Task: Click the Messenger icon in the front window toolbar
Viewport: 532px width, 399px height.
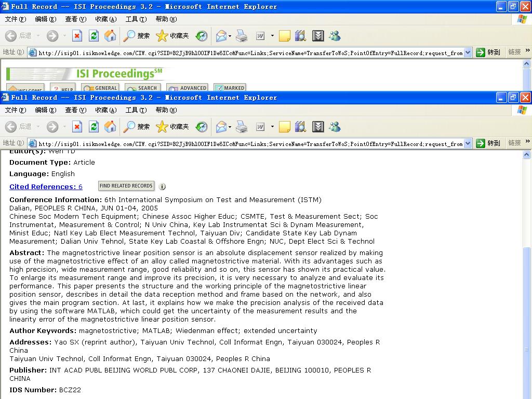Action: 335,127
